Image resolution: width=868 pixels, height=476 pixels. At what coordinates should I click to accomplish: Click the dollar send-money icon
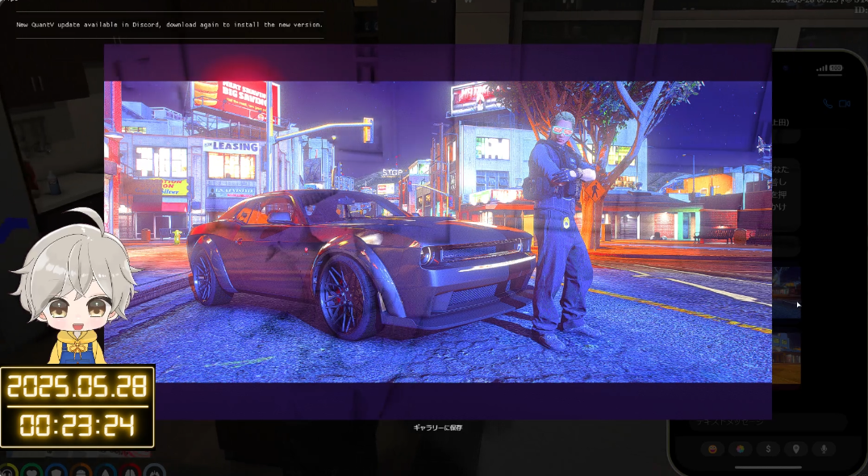pos(768,449)
